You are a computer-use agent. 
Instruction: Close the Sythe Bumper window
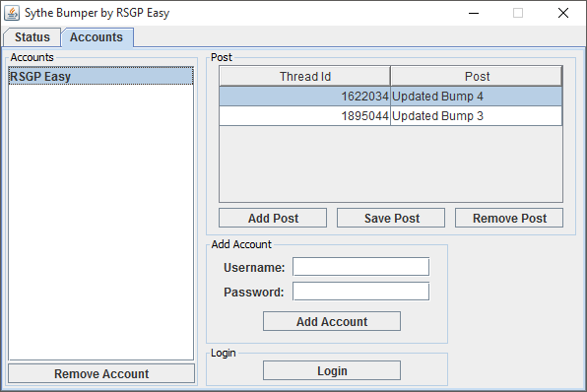[563, 13]
